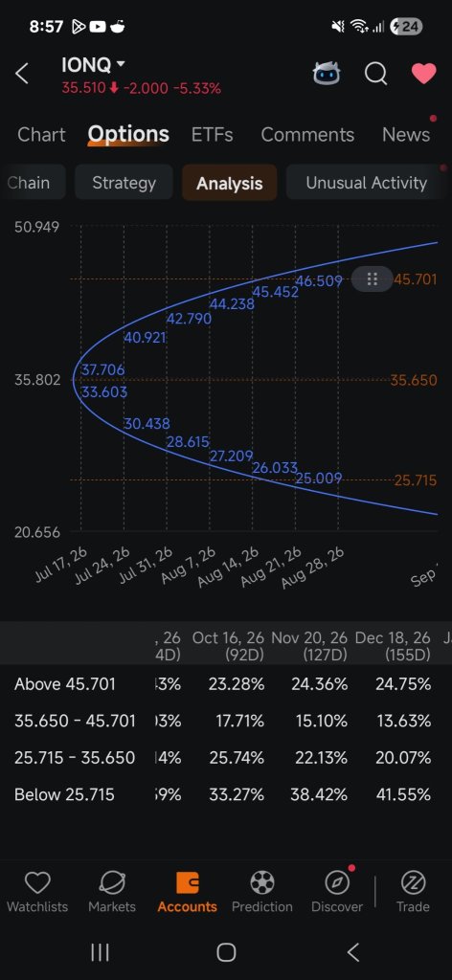Open the ETFs tab
The height and width of the screenshot is (980, 452).
213,134
